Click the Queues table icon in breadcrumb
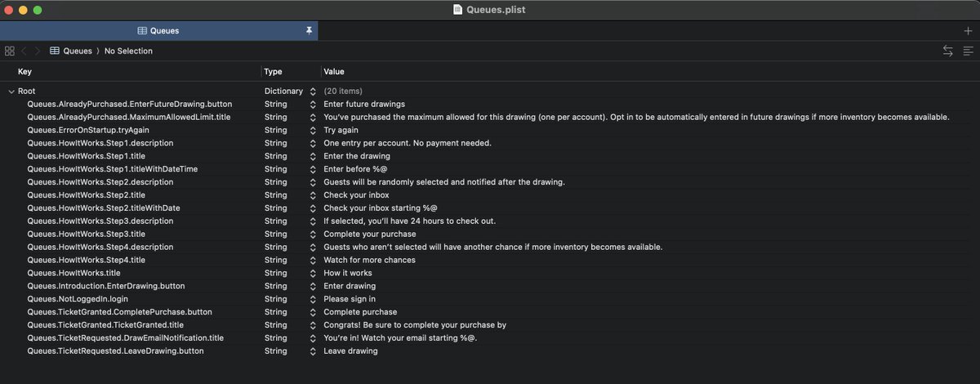This screenshot has height=384, width=980. click(55, 51)
